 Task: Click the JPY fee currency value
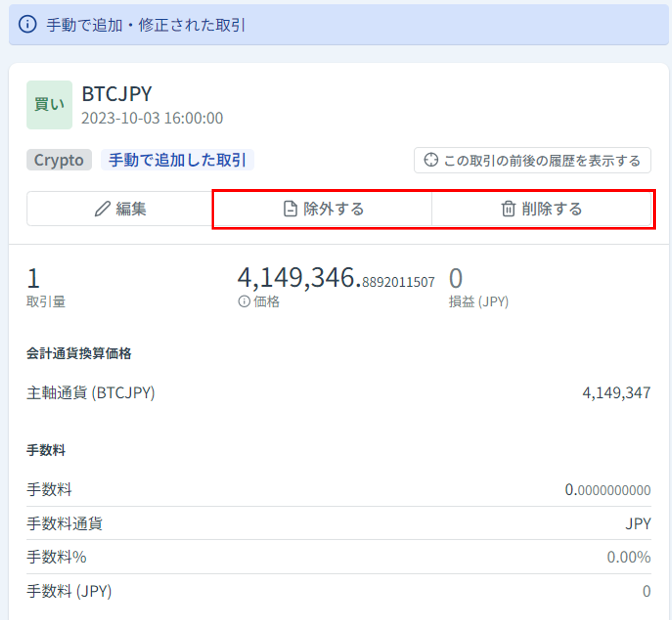click(x=638, y=524)
